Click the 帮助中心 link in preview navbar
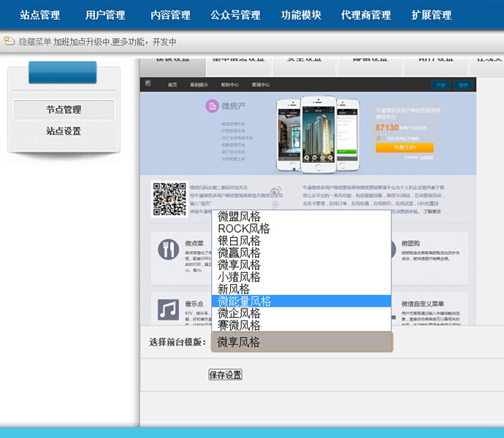504x438 pixels. pos(230,85)
